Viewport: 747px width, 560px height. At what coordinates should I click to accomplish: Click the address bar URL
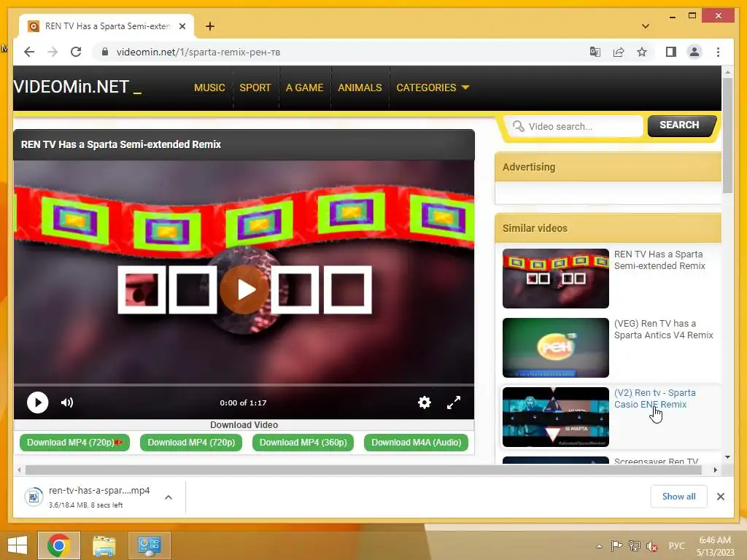[x=198, y=52]
